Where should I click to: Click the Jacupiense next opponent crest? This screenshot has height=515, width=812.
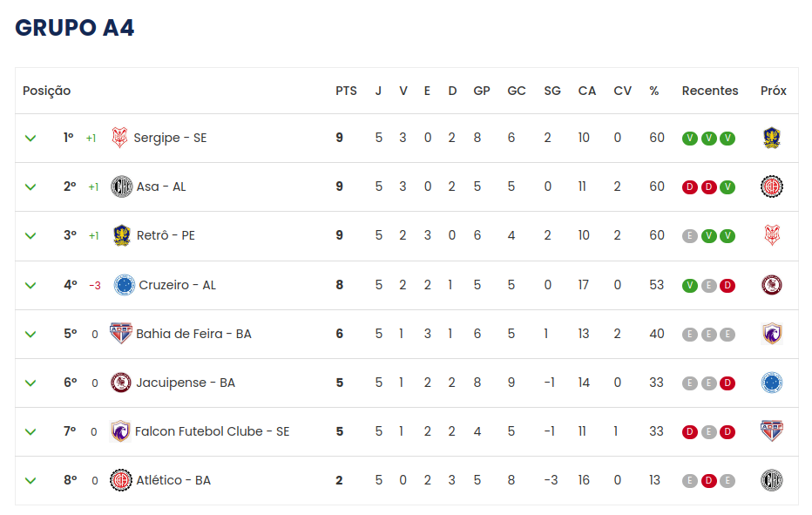coord(772,383)
